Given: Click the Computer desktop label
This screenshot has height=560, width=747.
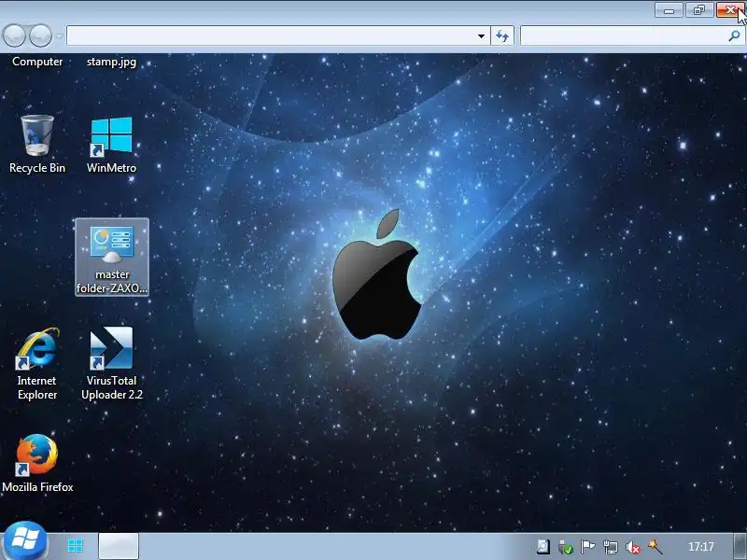Looking at the screenshot, I should tap(37, 62).
